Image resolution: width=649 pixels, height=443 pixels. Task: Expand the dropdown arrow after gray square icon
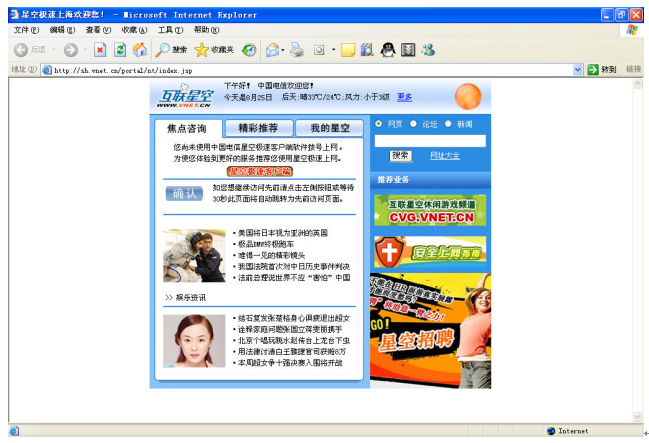333,51
